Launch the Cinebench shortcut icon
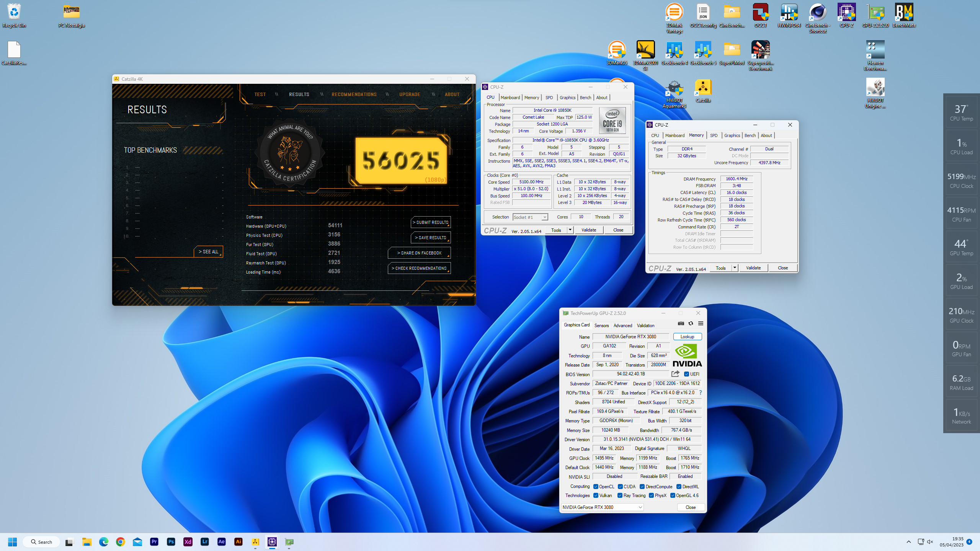 click(x=818, y=18)
